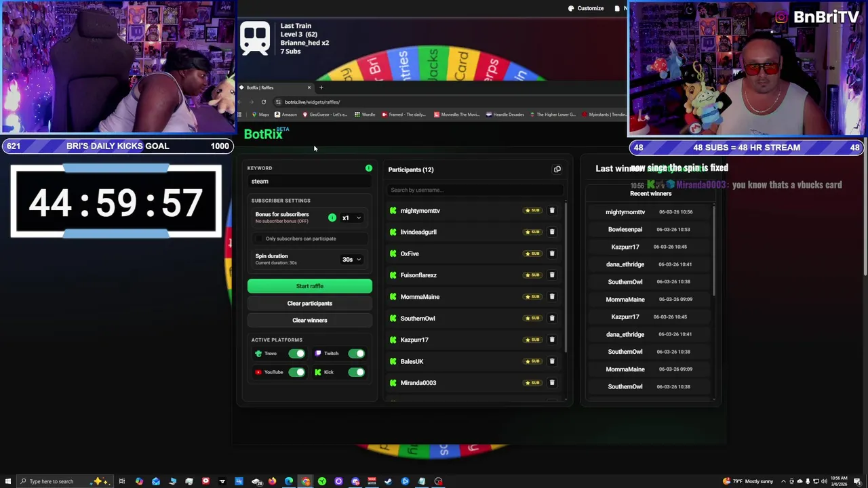Go forward in the browser

(x=252, y=102)
